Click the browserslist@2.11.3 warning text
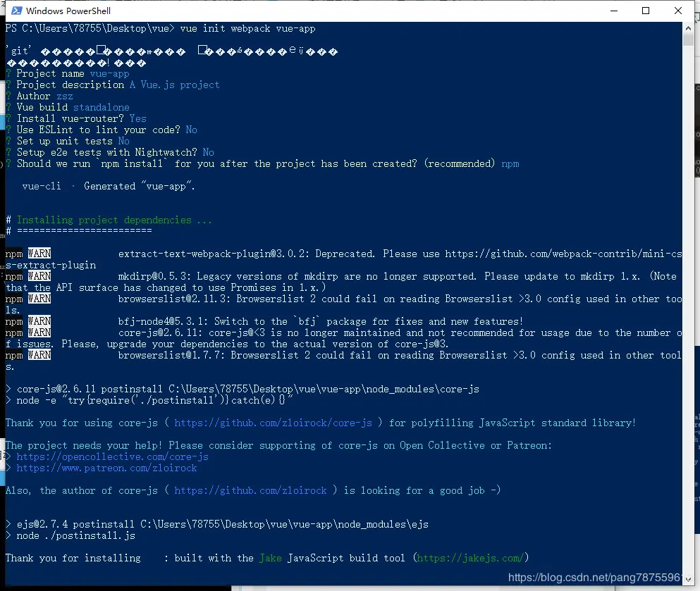This screenshot has width=700, height=591. click(x=344, y=304)
